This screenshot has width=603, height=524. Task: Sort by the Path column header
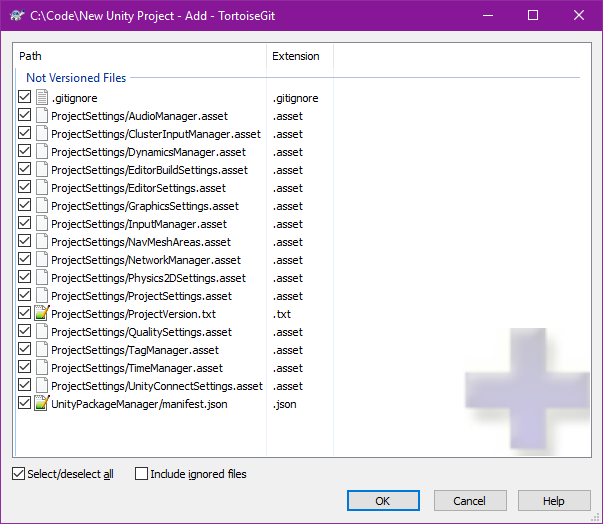click(140, 56)
